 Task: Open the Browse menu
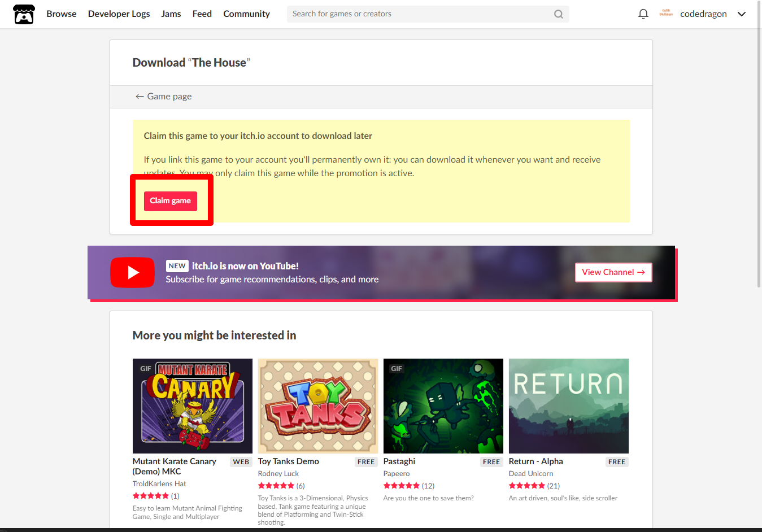pos(62,14)
